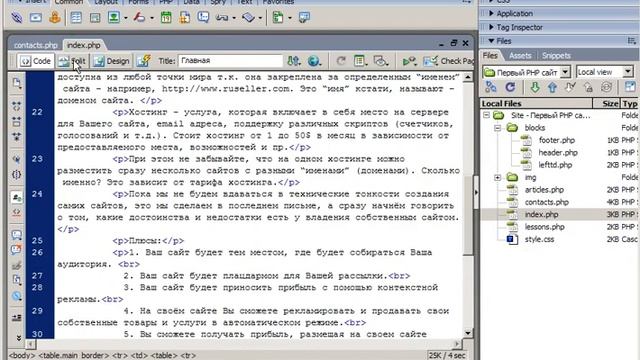Open the Assets tab

tap(520, 56)
